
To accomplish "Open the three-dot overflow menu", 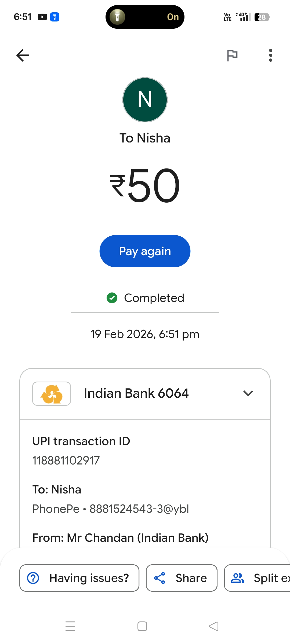I will (270, 55).
